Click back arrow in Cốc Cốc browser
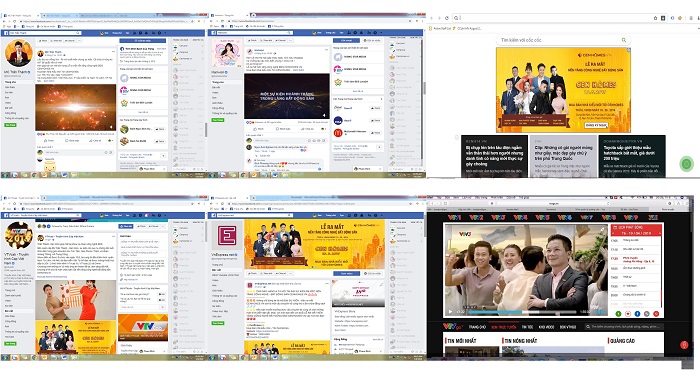Image resolution: width=700 pixels, height=374 pixels. [x=432, y=18]
